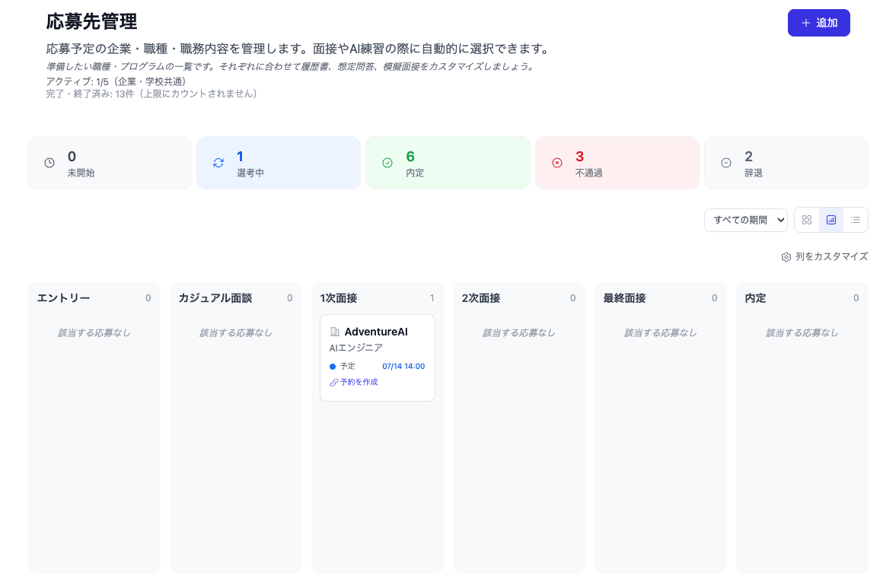Filter by the 不通過 status card

click(x=617, y=163)
